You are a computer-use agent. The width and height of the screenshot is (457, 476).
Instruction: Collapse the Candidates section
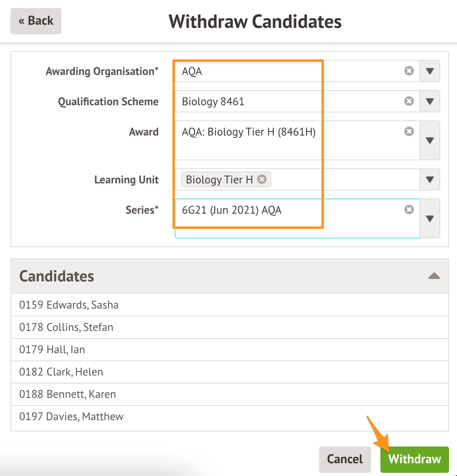click(434, 276)
